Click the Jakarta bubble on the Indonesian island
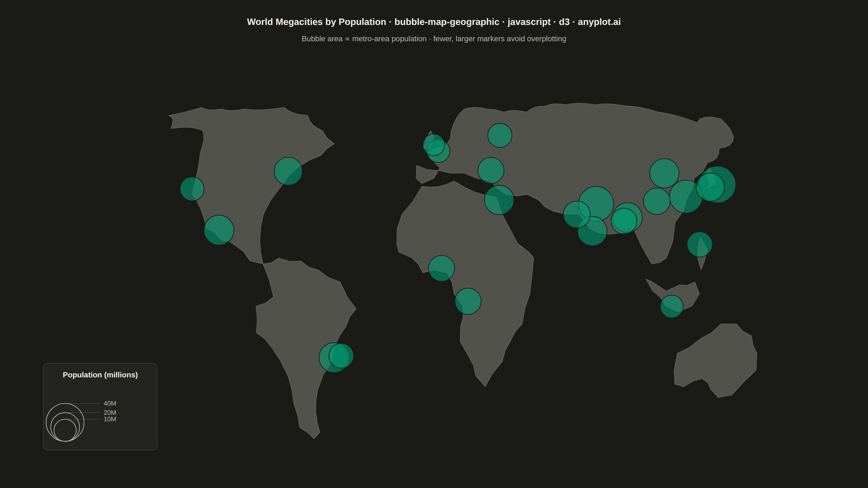 tap(672, 306)
